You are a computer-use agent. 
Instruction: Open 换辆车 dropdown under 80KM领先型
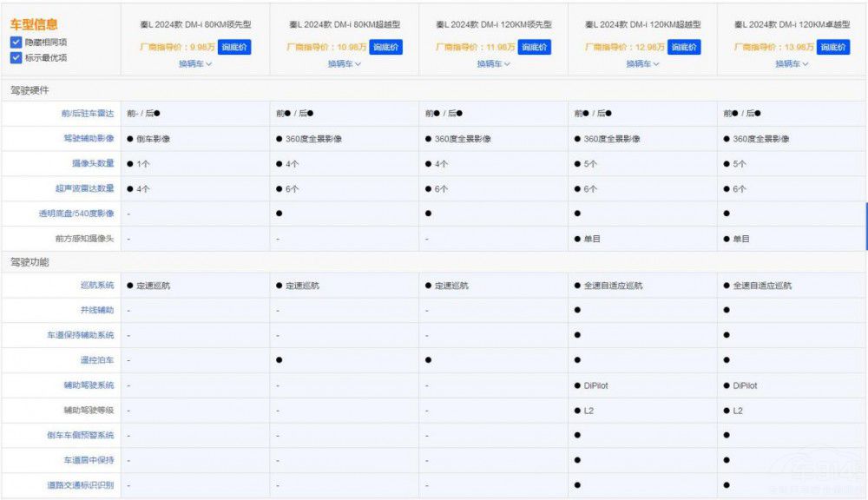(195, 63)
